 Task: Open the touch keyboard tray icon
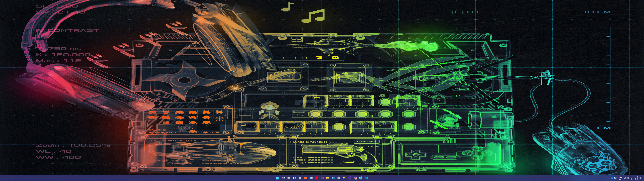pyautogui.click(x=615, y=178)
